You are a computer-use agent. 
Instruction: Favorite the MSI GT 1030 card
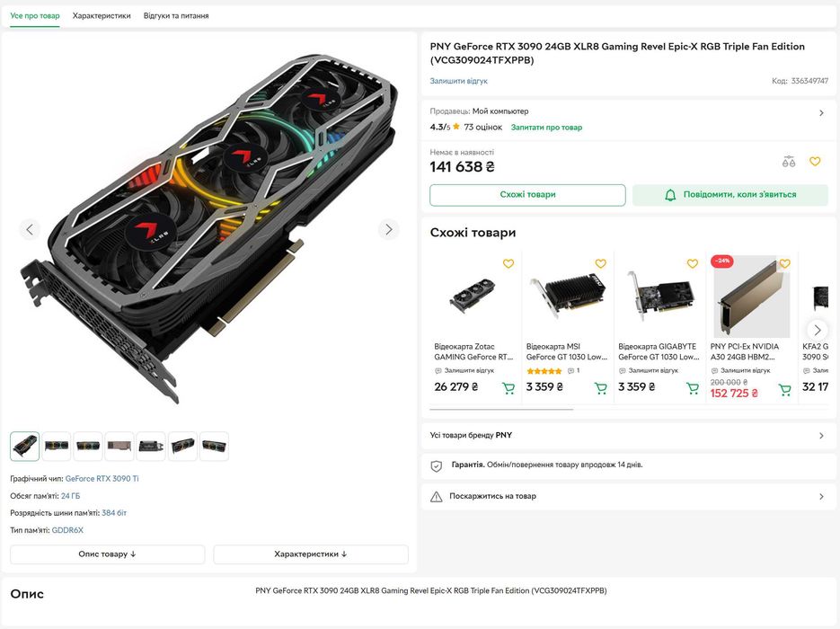point(600,264)
